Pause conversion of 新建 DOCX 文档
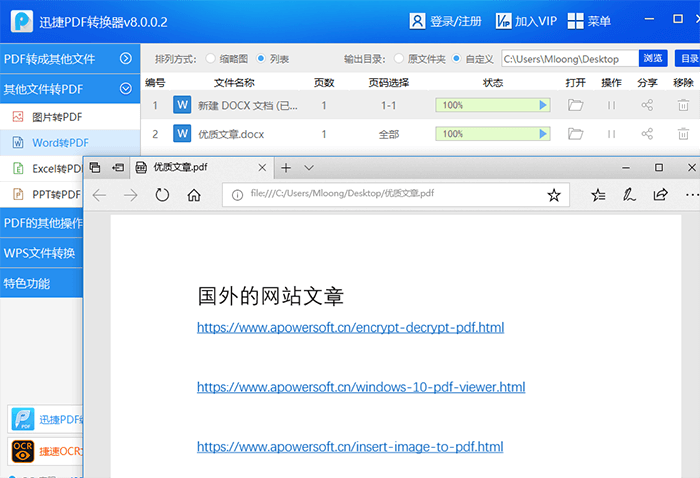Viewport: 700px width, 478px height. 611,105
